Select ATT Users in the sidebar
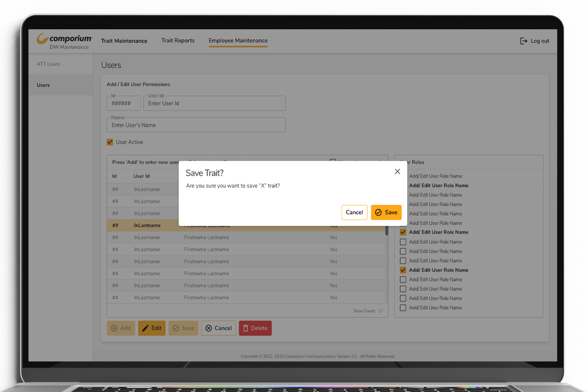 pyautogui.click(x=48, y=64)
